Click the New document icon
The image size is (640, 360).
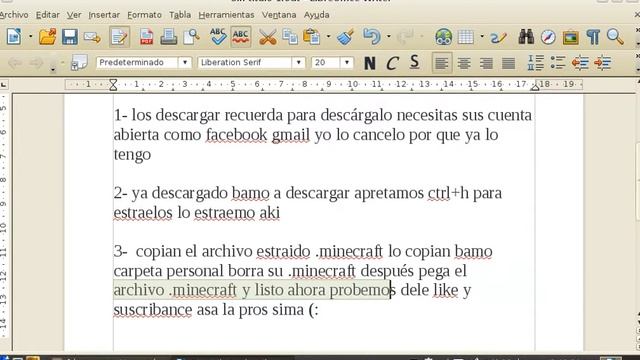pyautogui.click(x=14, y=37)
